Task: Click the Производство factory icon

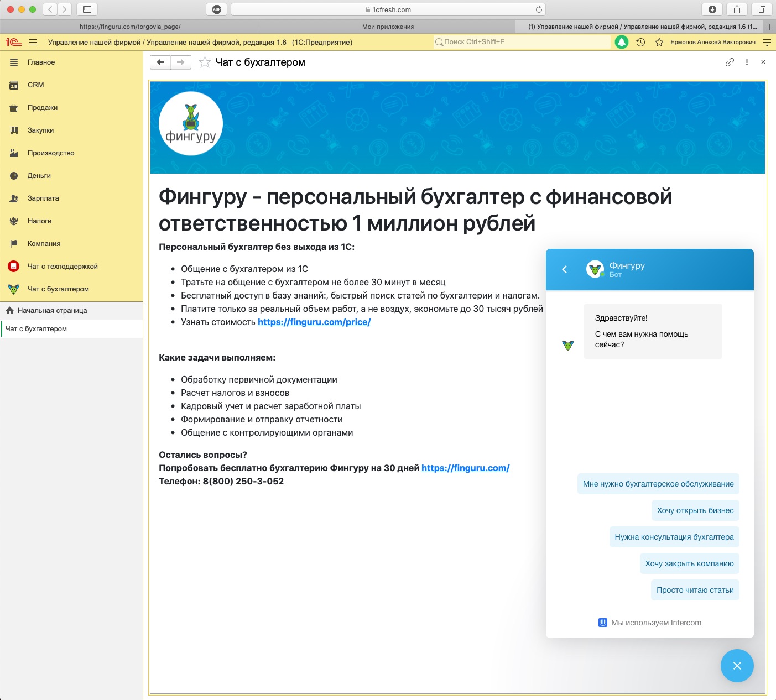Action: 14,153
